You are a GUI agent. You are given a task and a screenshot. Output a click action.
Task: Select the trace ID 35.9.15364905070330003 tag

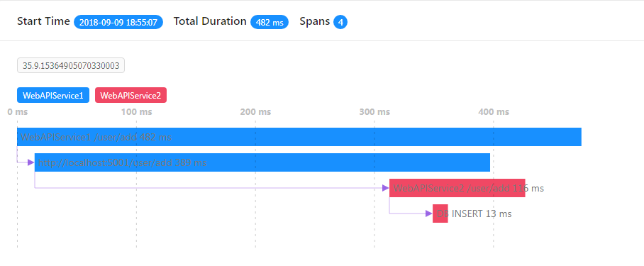(x=71, y=66)
